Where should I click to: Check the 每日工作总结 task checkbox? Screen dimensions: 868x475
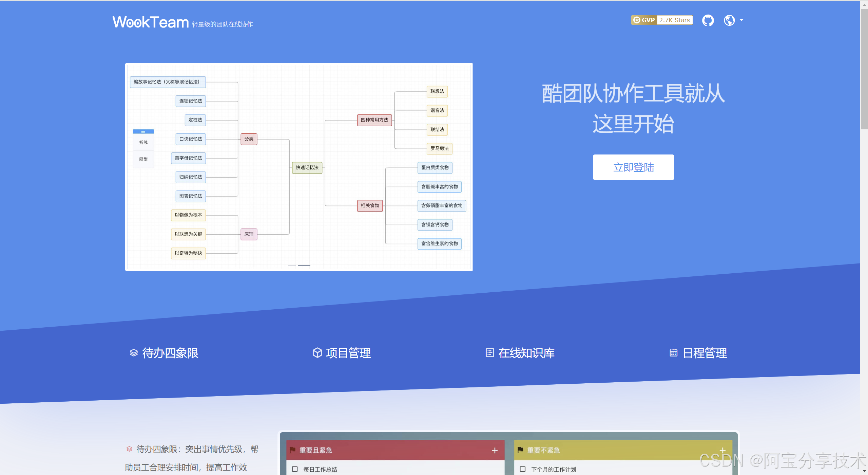click(x=295, y=469)
